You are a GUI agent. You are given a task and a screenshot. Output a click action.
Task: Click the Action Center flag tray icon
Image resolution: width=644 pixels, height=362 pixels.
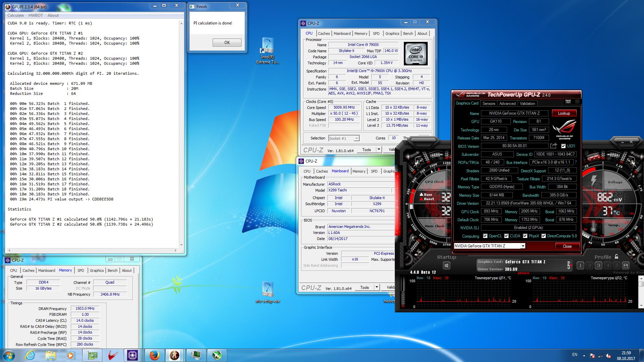click(593, 356)
